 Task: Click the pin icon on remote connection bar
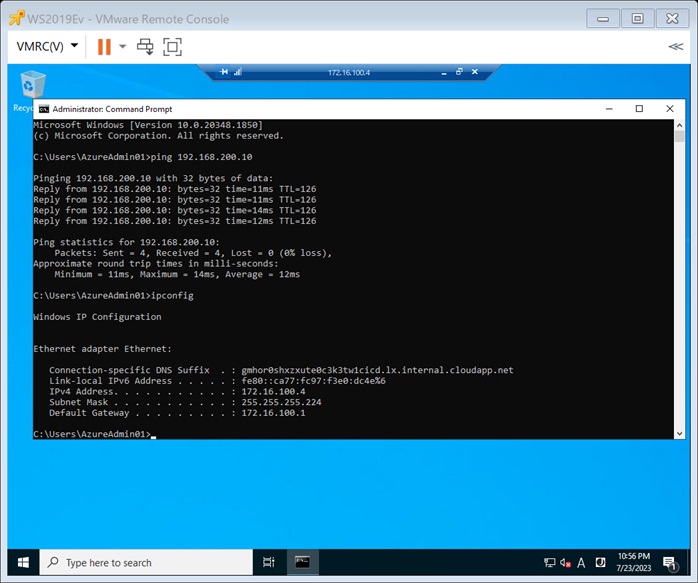click(x=224, y=72)
